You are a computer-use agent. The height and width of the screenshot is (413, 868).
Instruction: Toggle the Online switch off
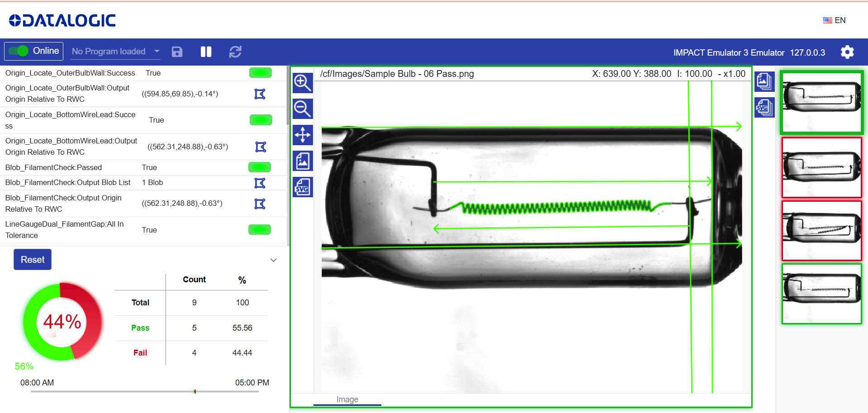[x=19, y=51]
